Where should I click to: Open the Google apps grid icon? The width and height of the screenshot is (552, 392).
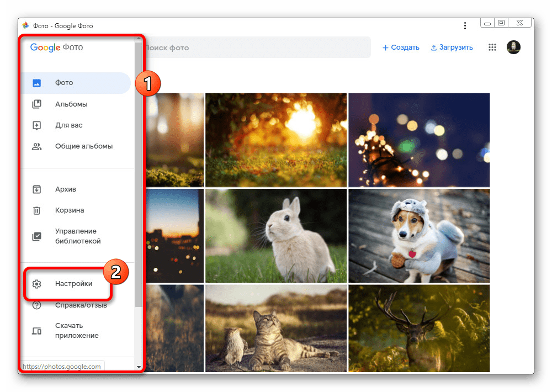[x=492, y=47]
